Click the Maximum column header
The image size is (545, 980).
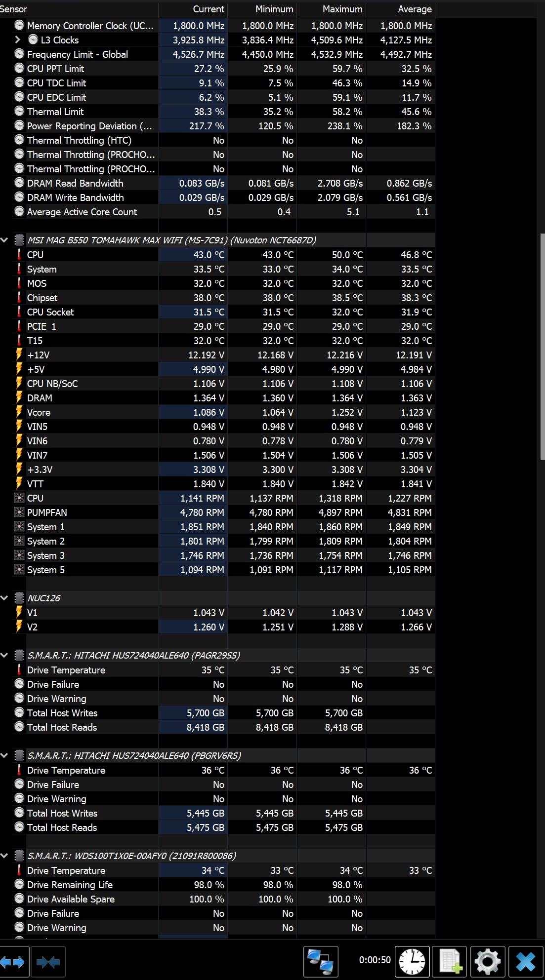click(x=331, y=9)
